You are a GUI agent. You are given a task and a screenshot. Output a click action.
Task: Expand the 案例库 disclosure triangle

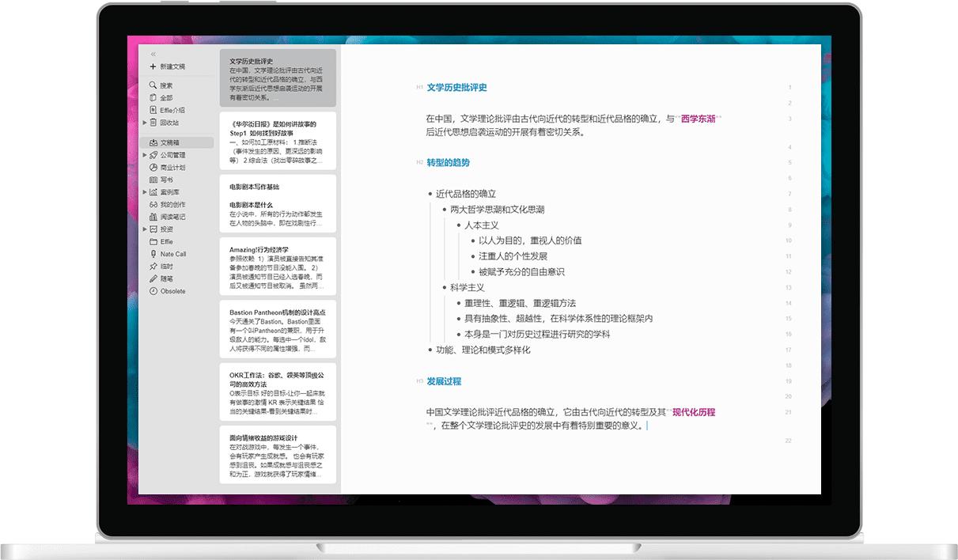[x=146, y=191]
